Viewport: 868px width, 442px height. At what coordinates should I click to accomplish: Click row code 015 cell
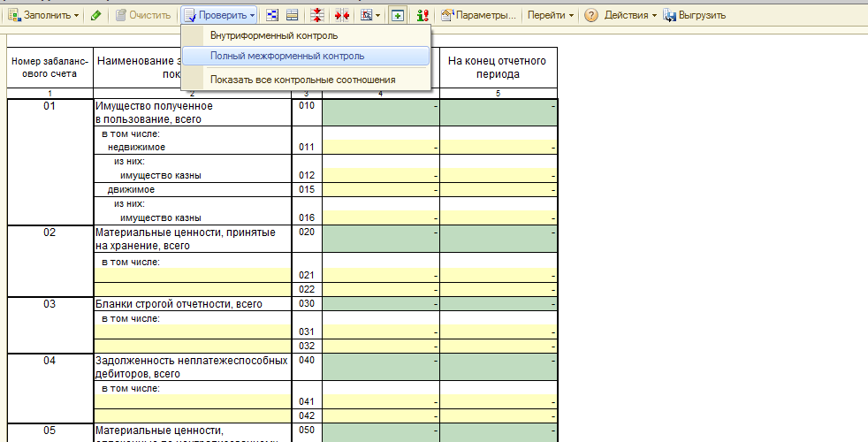(x=307, y=189)
